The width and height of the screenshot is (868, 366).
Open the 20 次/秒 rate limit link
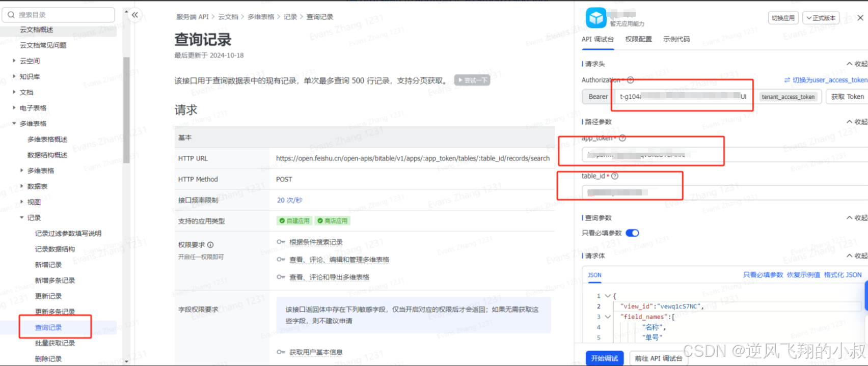point(289,200)
